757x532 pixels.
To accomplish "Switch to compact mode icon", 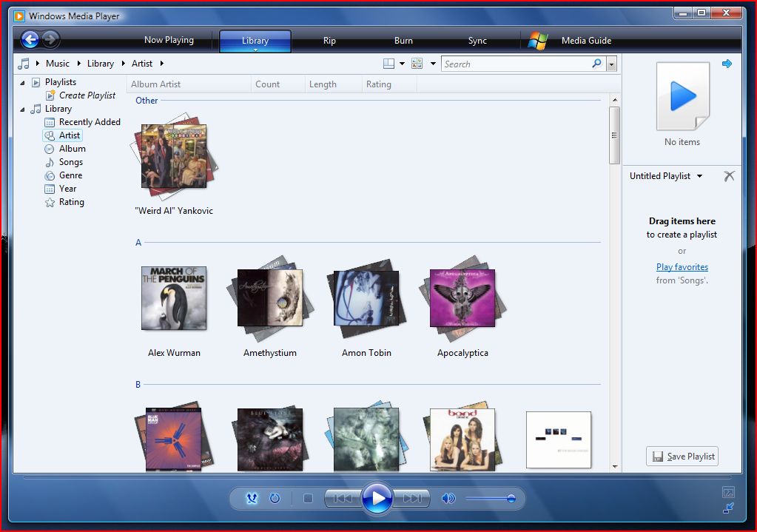I will [x=729, y=508].
